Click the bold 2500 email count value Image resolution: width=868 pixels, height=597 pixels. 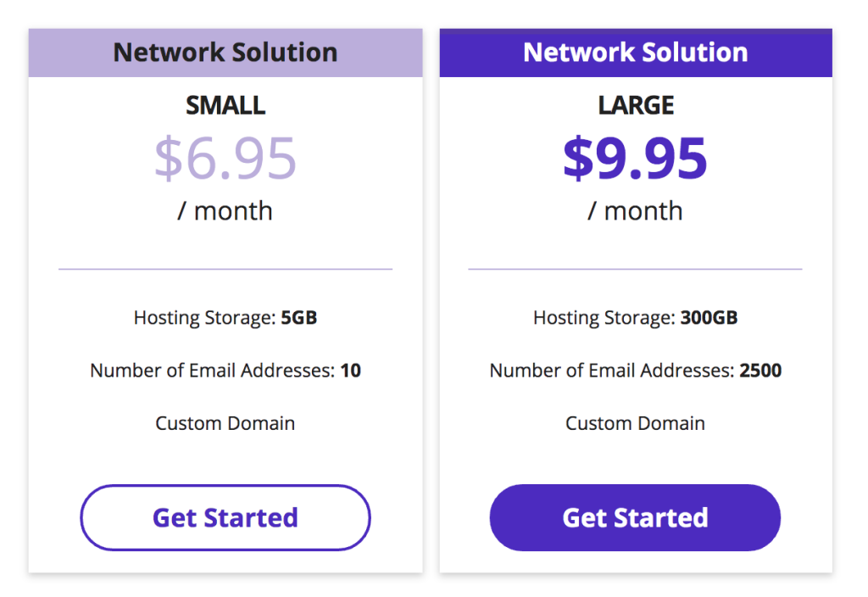pos(760,371)
